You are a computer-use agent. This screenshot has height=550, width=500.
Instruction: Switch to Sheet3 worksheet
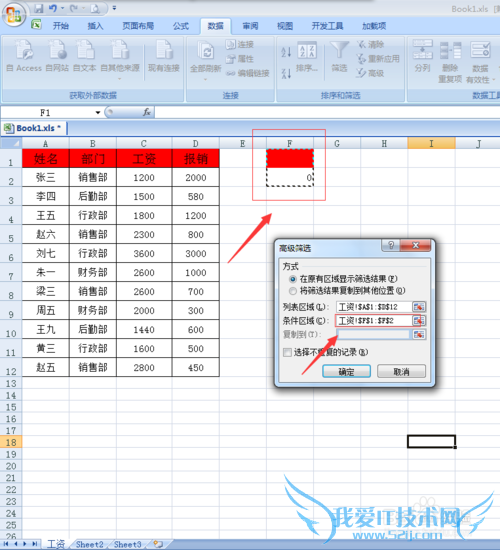127,544
